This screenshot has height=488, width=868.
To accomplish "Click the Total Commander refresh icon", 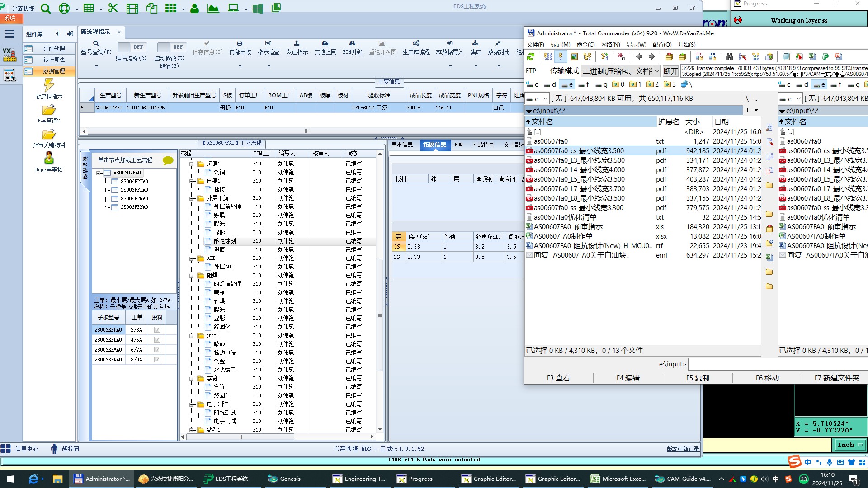I will click(531, 56).
